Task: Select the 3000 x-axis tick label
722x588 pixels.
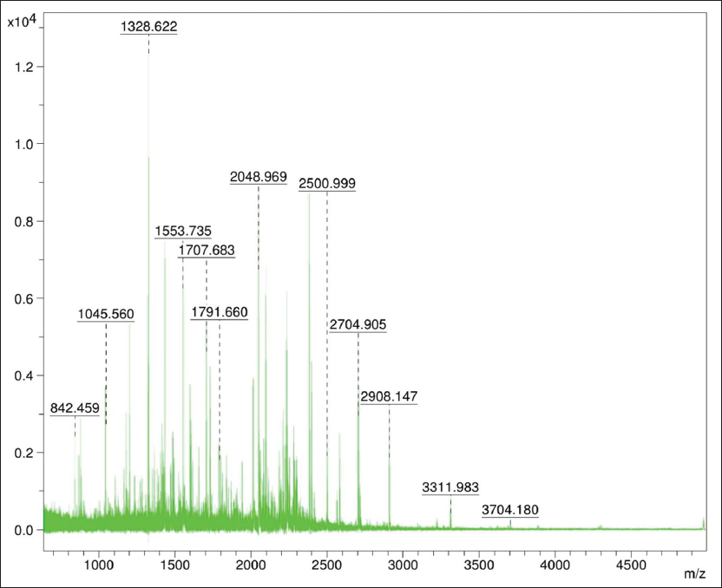Action: 403,565
